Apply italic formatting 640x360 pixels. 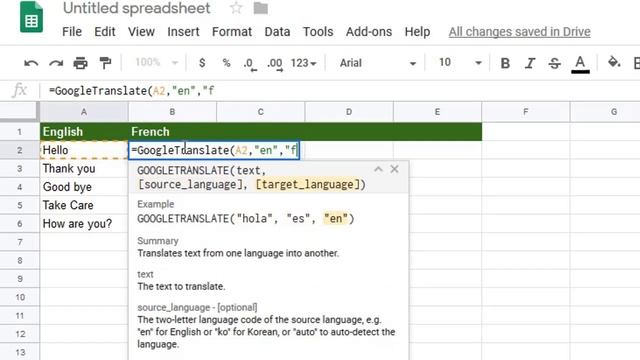(530, 63)
